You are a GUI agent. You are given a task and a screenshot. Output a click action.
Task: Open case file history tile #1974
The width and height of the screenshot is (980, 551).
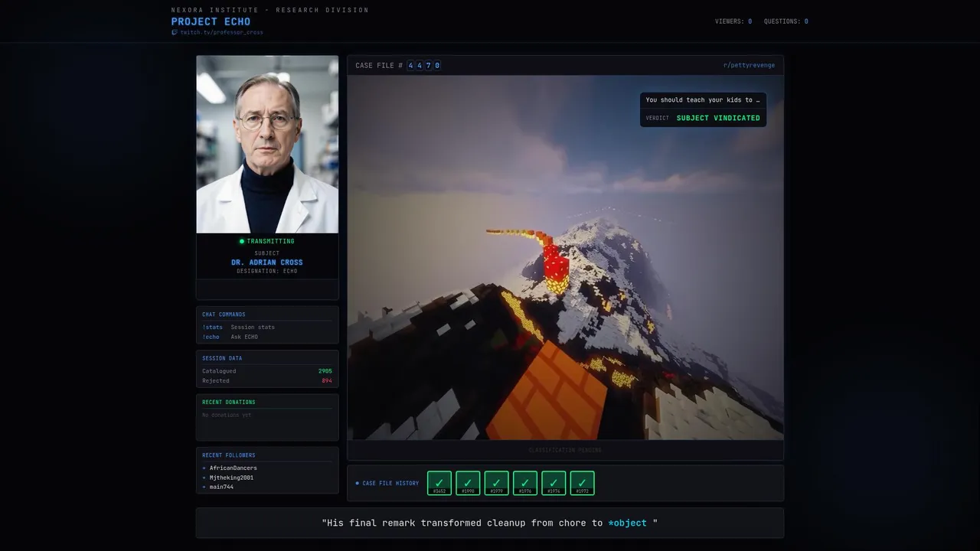coord(554,483)
